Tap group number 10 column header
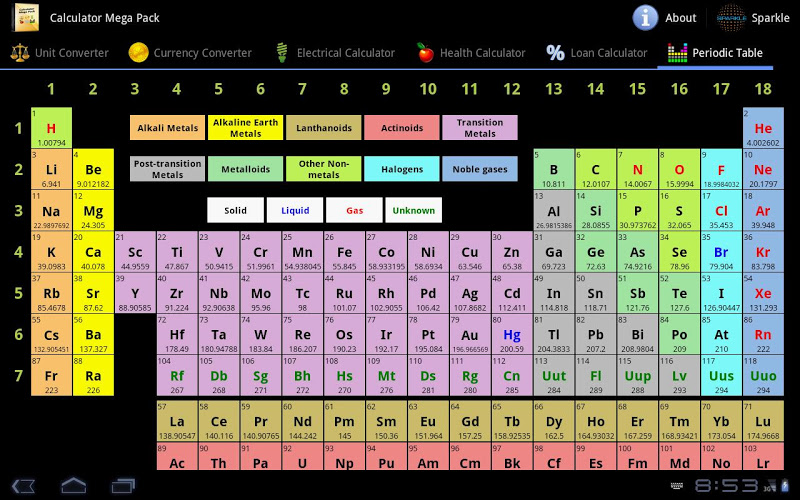Screen dimensions: 800x500 point(428,89)
